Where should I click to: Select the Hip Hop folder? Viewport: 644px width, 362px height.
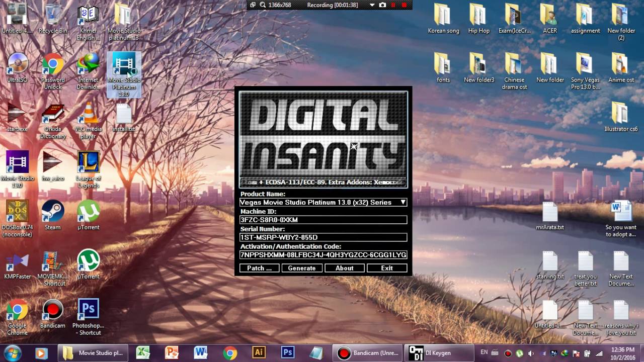pos(478,19)
